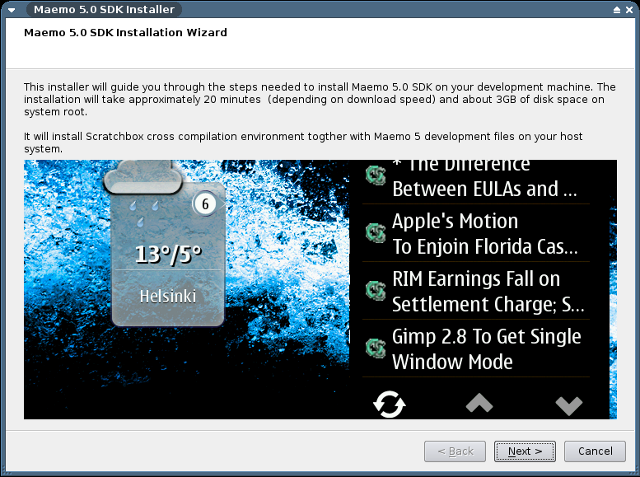Shade the window using title bar eject icon
640x477 pixels.
click(617, 10)
